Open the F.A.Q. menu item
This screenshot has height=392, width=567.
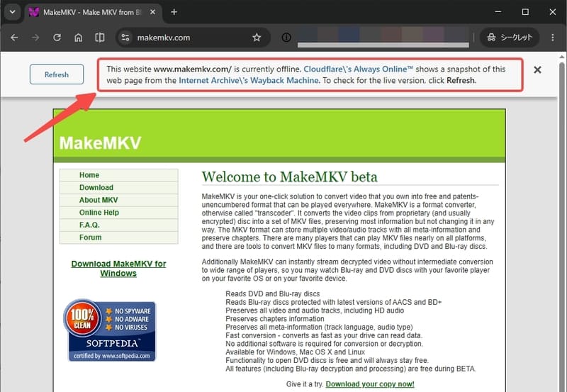pos(119,225)
